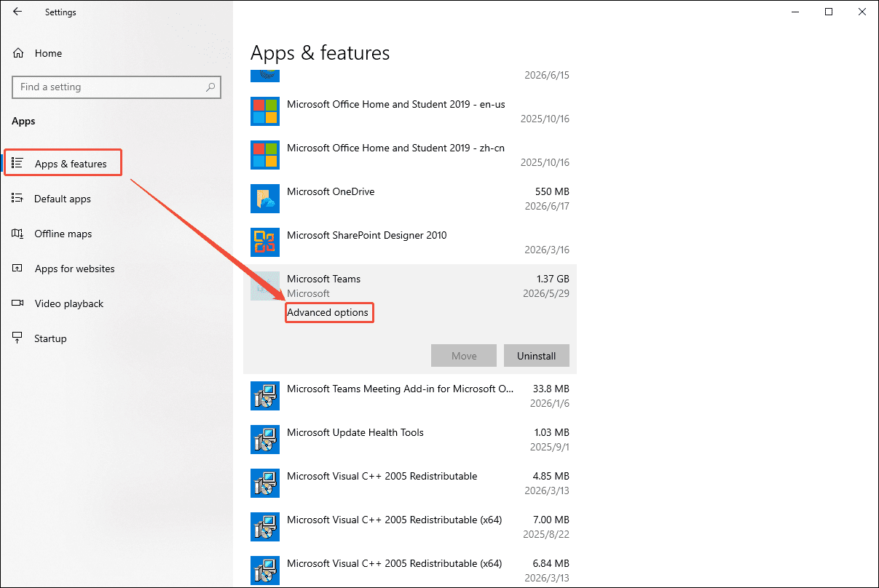The image size is (879, 588).
Task: Open the Offline maps section
Action: point(63,234)
